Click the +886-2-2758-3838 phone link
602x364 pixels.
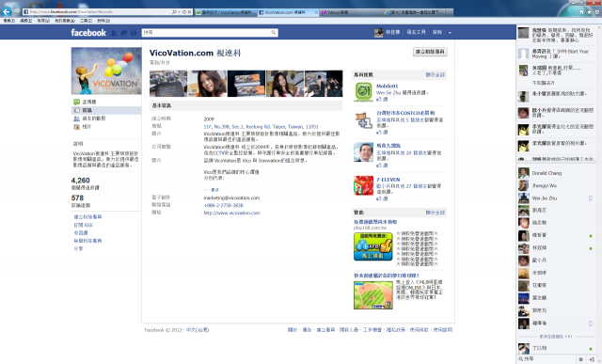point(223,205)
